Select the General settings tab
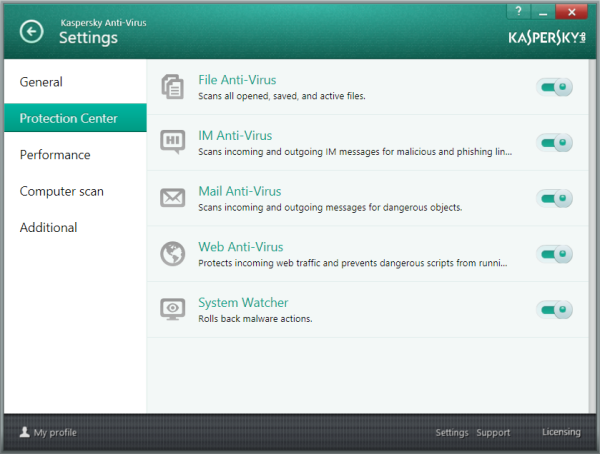The height and width of the screenshot is (454, 600). 41,82
